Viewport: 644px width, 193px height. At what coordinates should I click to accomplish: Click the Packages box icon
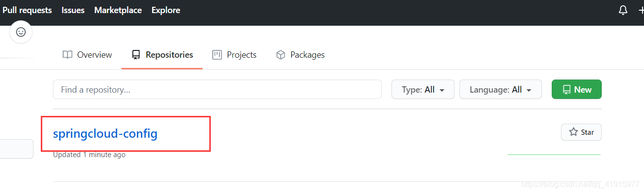coord(280,55)
